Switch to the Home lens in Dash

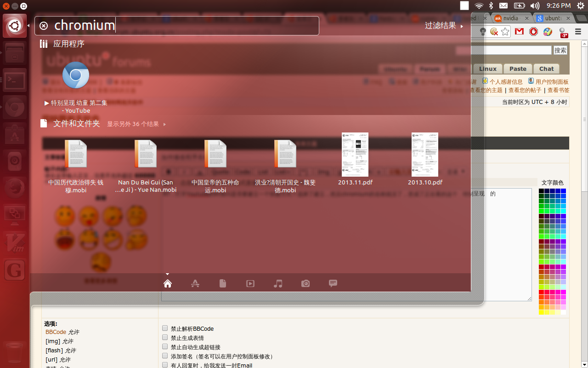coord(168,283)
